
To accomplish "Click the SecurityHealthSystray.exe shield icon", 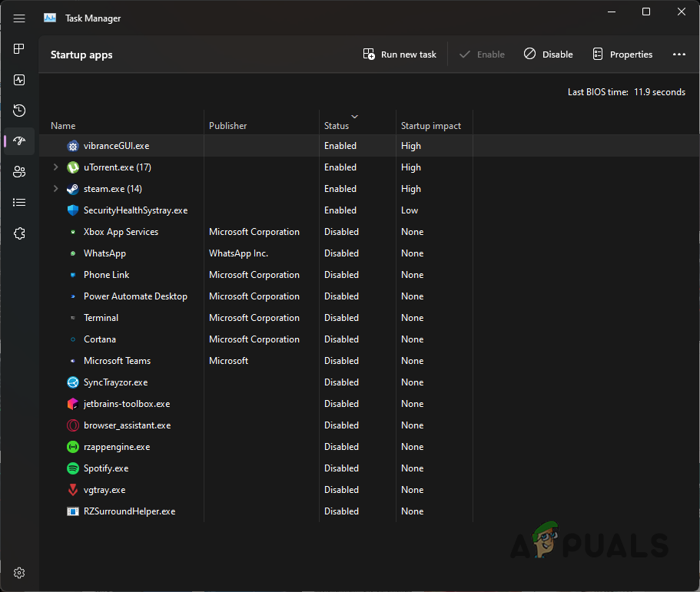I will (x=71, y=210).
